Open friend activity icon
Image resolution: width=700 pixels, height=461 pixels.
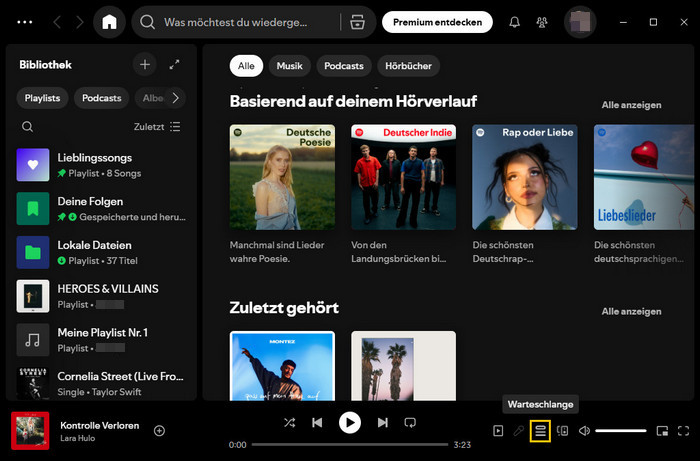point(542,22)
